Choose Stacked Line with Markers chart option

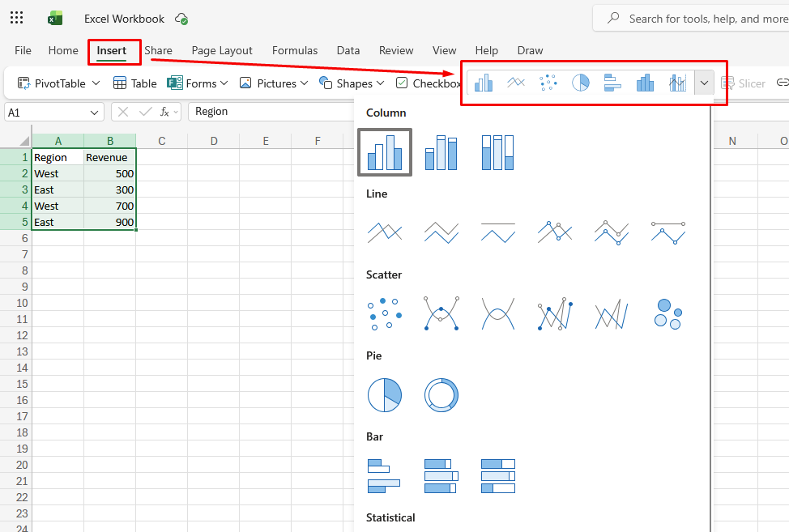coord(612,233)
